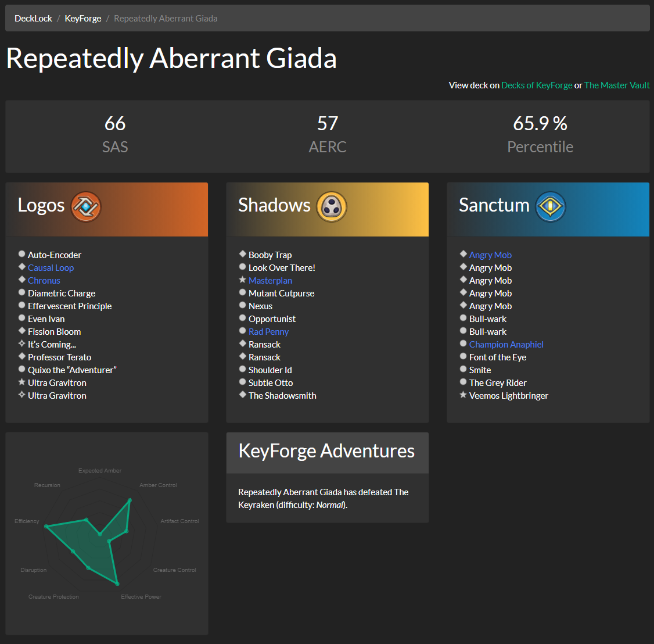Click the rarity diamond beside The Shadowsmith
Screen dimensions: 654x644
242,395
